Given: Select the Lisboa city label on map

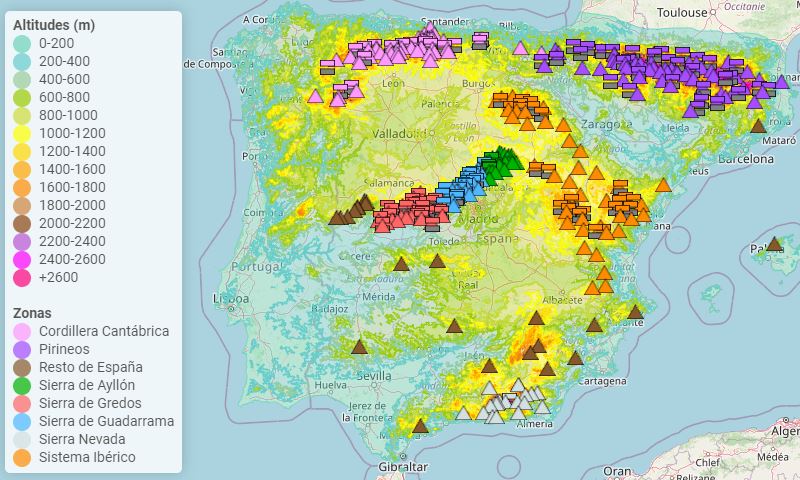Looking at the screenshot, I should pos(230,298).
